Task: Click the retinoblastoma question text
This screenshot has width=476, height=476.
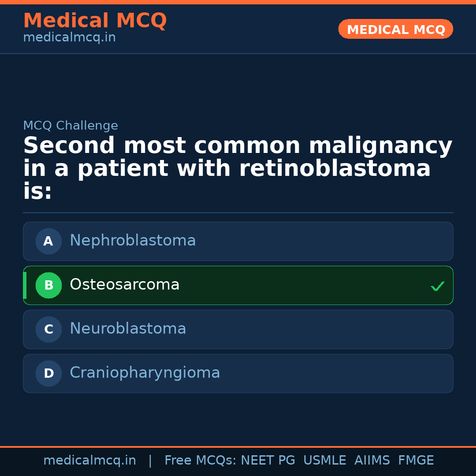Action: (x=238, y=168)
